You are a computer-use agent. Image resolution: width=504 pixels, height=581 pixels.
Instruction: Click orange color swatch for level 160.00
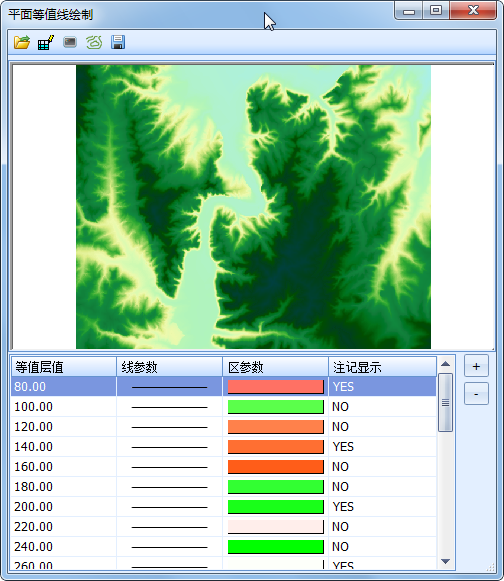click(275, 467)
